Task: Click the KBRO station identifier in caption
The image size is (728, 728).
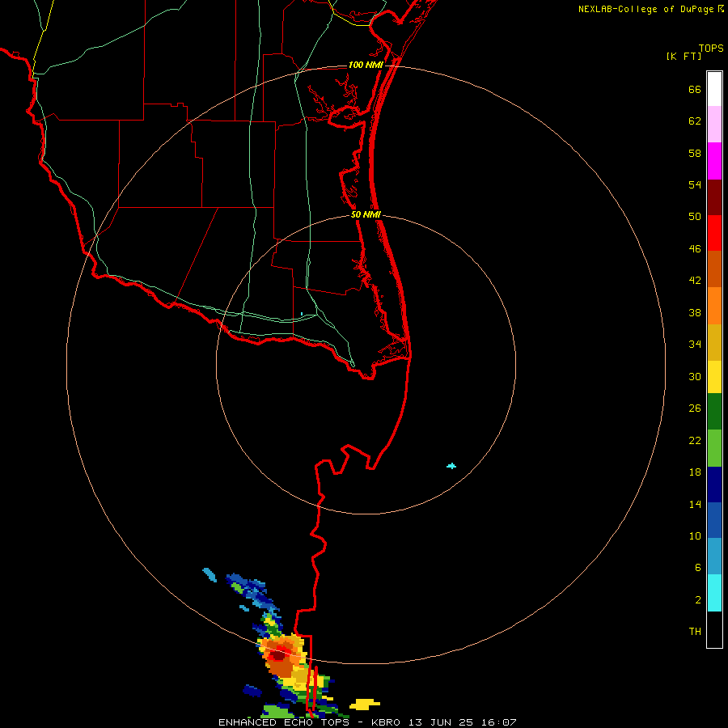Action: click(386, 722)
